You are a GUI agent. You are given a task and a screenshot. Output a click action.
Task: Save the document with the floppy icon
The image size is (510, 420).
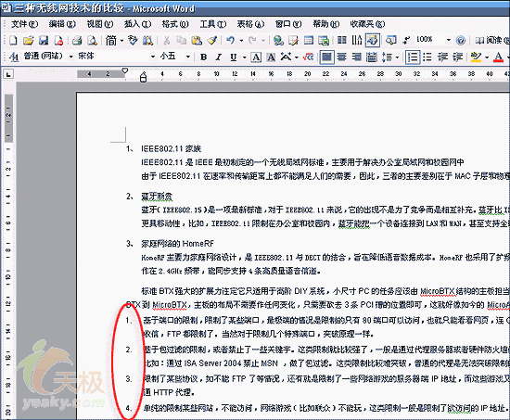(x=44, y=41)
